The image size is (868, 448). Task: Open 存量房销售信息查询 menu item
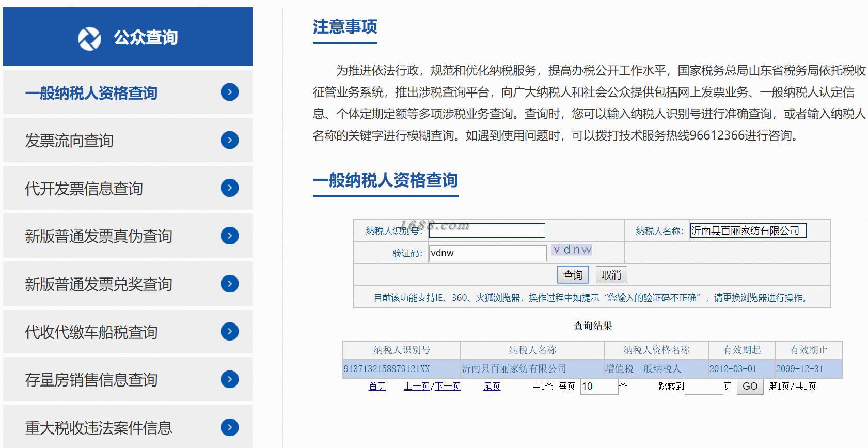128,379
